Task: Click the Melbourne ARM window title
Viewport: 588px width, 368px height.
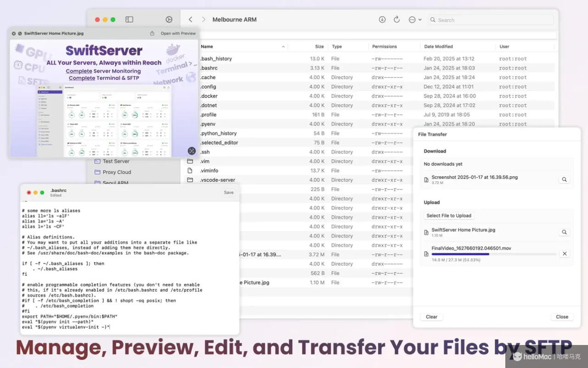Action: (234, 20)
